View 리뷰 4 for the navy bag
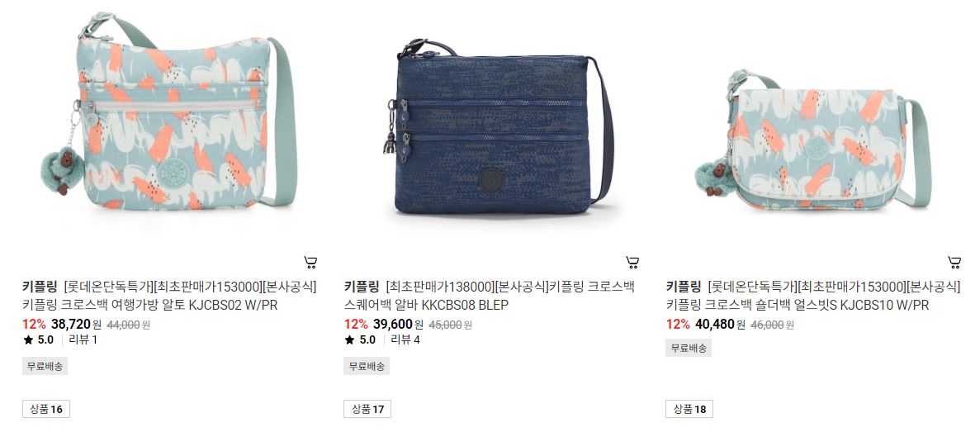Viewport: 980px width, 432px height. (405, 340)
